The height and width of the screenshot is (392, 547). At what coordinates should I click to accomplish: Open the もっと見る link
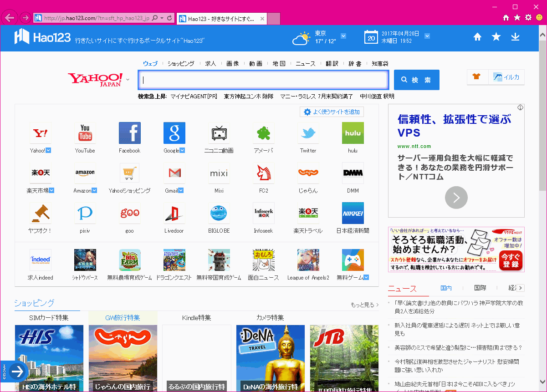click(365, 305)
